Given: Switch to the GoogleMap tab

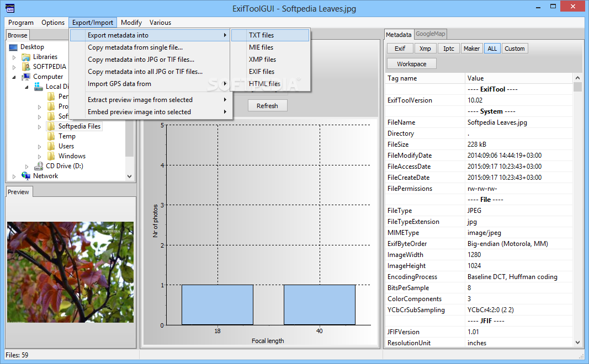Looking at the screenshot, I should (x=431, y=34).
